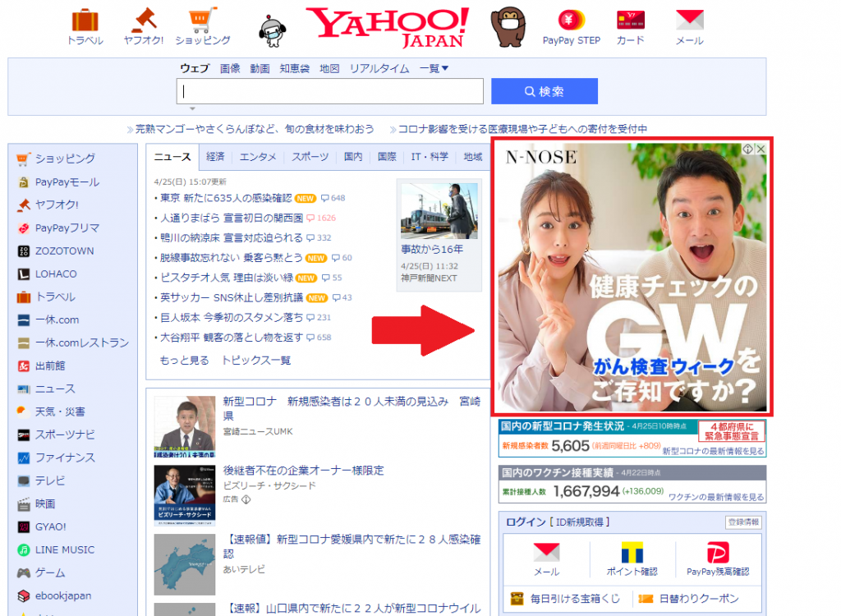Image resolution: width=841 pixels, height=616 pixels.
Task: Open テレビ in sidebar
Action: [x=41, y=480]
